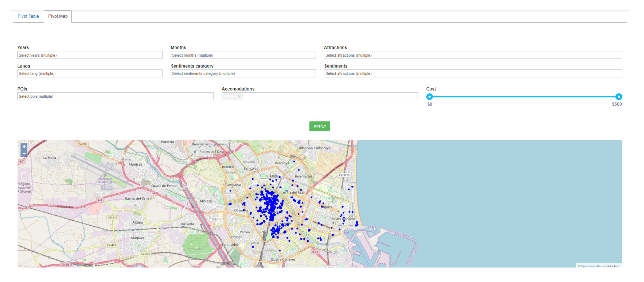Open the Langs multi-select field
This screenshot has width=644, height=282.
coord(90,73)
